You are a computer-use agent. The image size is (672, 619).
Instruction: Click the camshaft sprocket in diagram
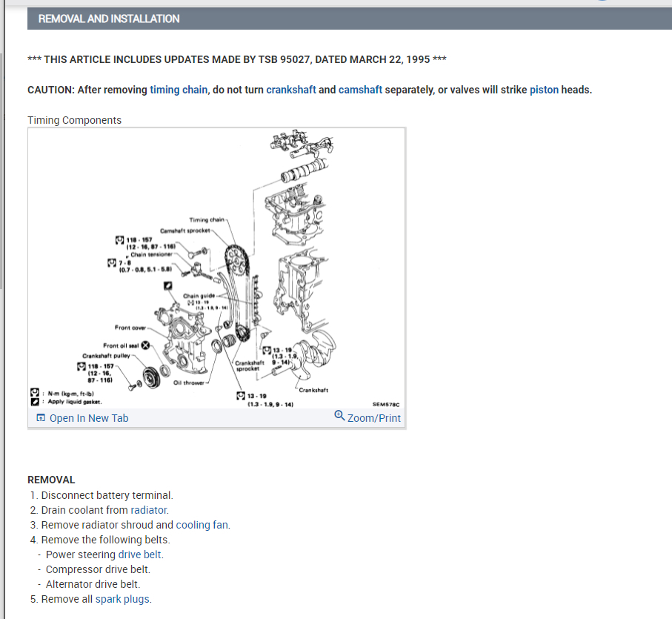click(x=236, y=262)
